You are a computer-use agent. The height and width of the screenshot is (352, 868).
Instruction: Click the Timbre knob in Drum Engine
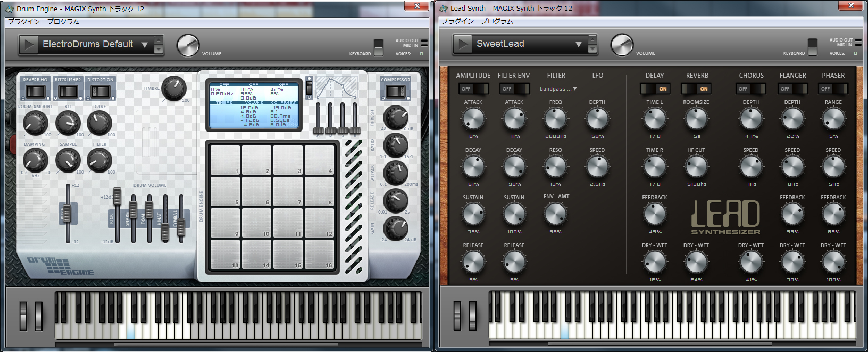(173, 88)
